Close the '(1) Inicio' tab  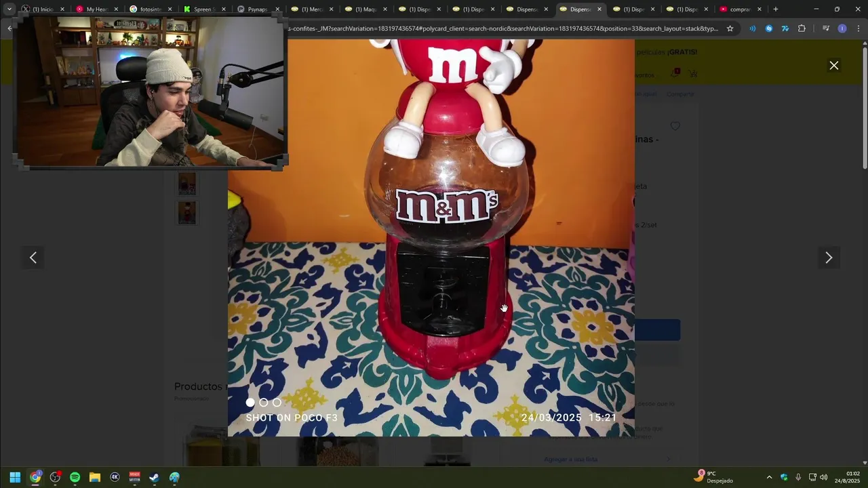(62, 9)
